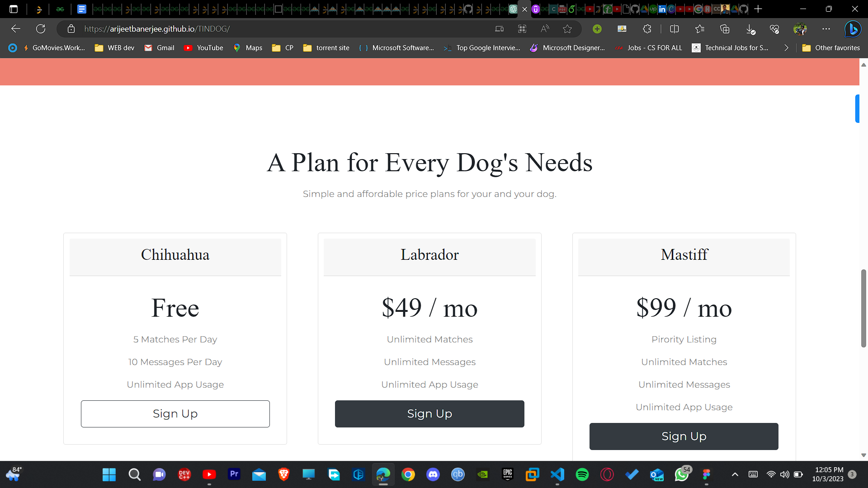
Task: Open Discord from the taskbar
Action: 433,475
